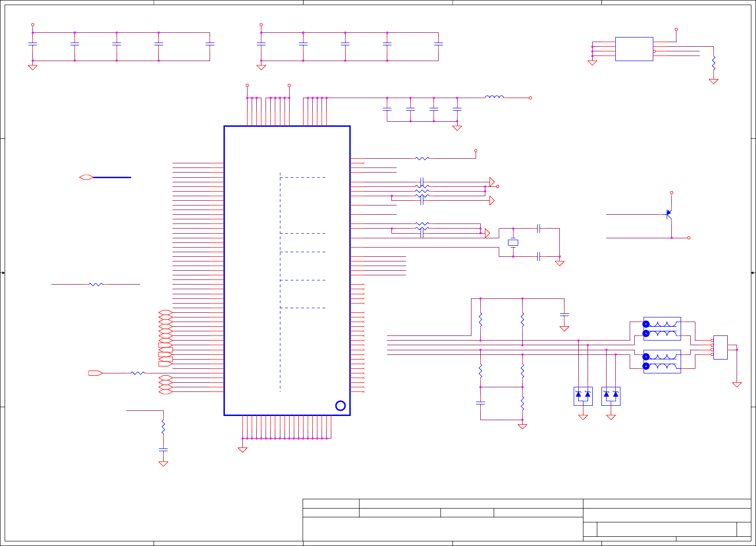Select the upper common-mode choke
This screenshot has height=546, width=756.
point(662,329)
